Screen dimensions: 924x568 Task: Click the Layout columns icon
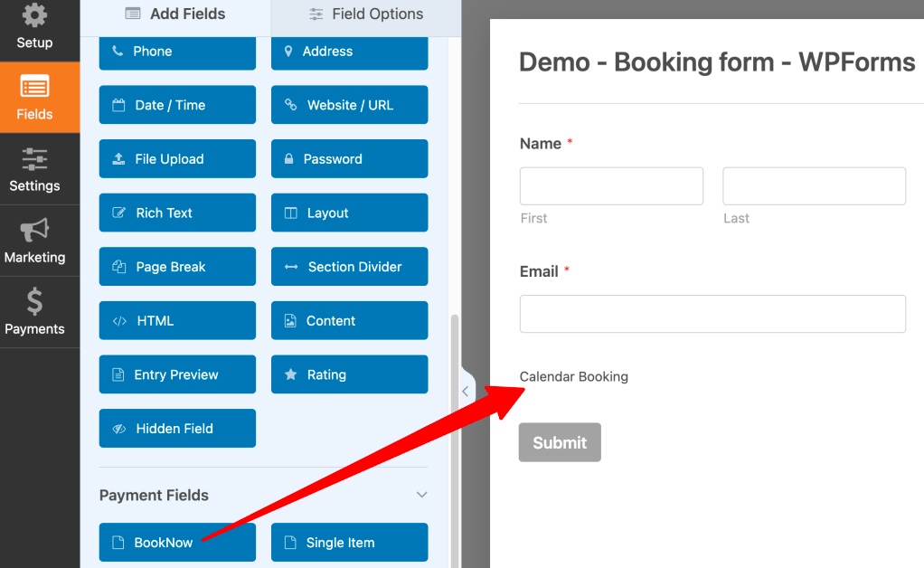point(291,213)
